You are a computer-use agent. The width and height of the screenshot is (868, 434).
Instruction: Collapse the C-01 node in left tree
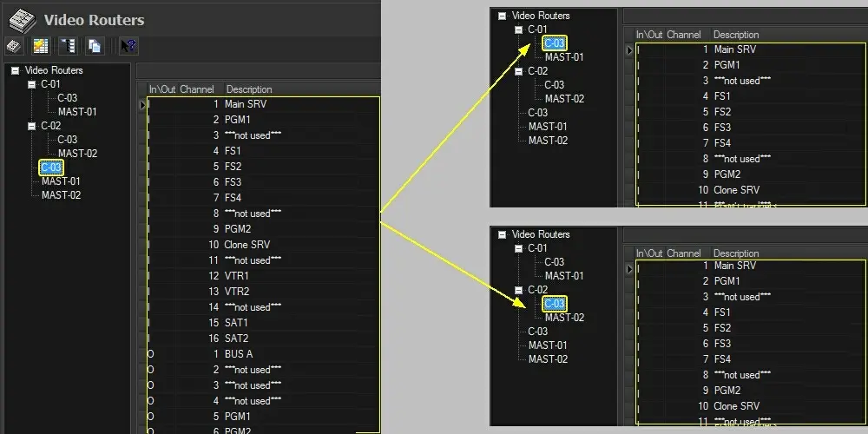[x=31, y=84]
